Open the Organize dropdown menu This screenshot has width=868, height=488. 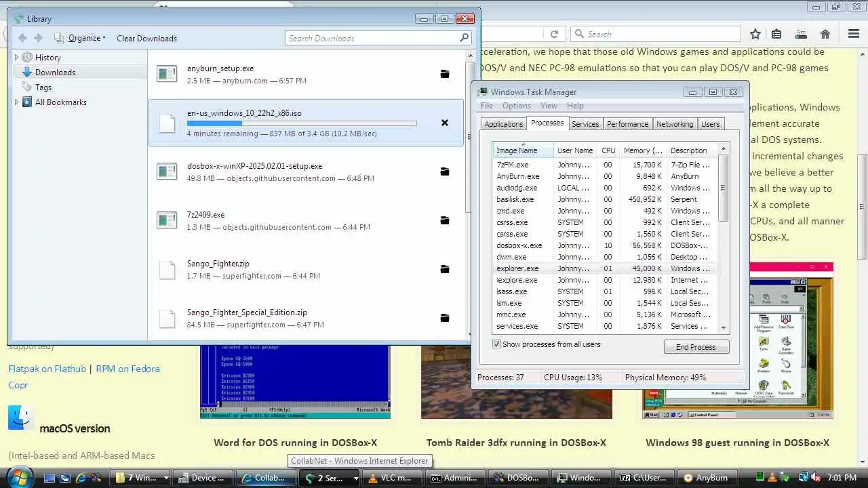point(80,38)
